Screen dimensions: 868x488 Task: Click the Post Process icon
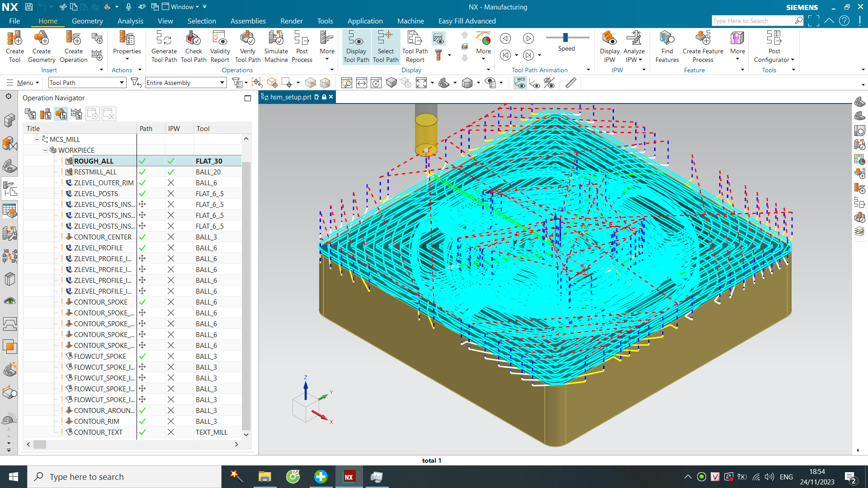click(x=302, y=47)
